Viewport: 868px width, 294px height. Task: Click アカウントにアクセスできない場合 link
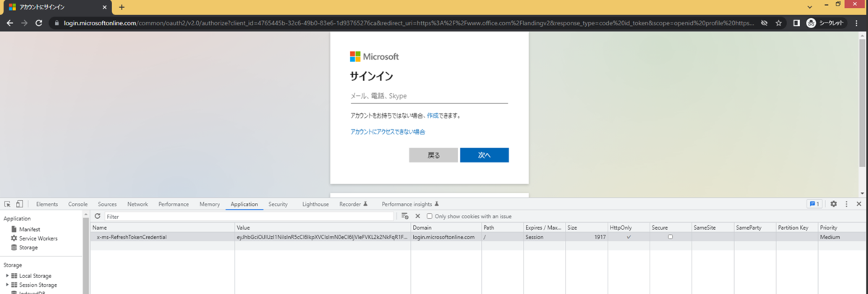pos(388,132)
